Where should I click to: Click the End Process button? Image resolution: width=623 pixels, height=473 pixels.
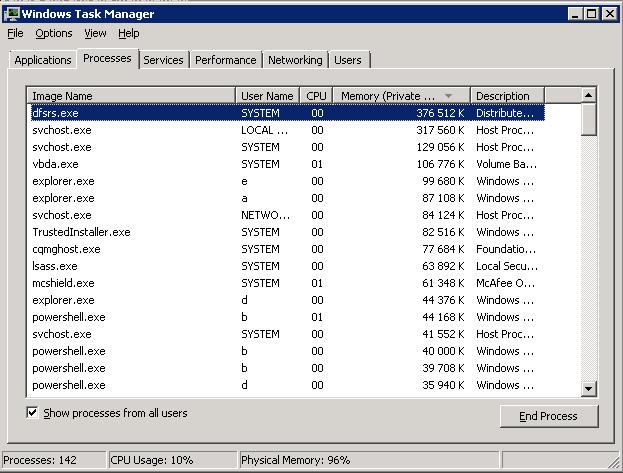(x=550, y=416)
